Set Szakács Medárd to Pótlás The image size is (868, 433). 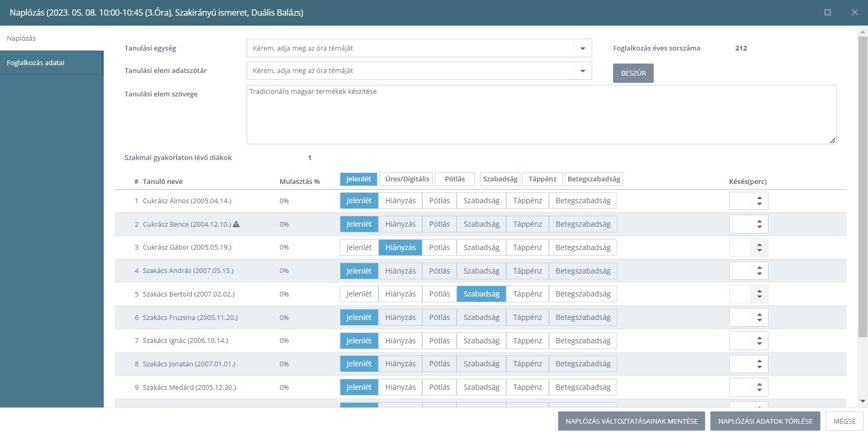(x=439, y=387)
